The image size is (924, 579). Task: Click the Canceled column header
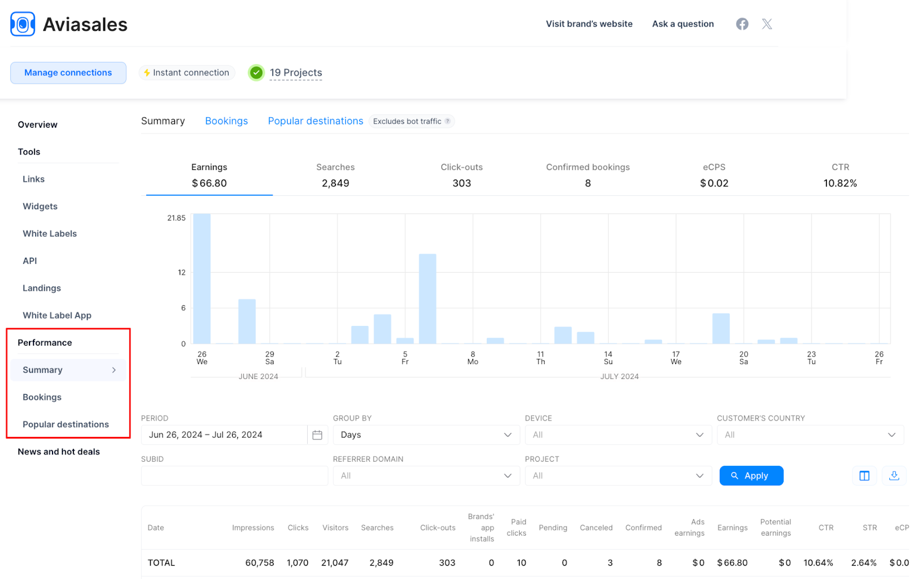(596, 528)
